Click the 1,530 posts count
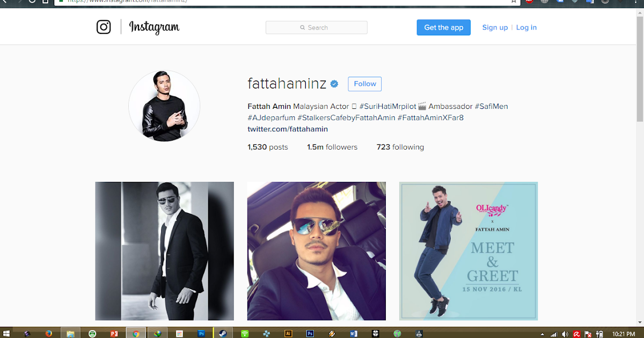 (x=268, y=147)
